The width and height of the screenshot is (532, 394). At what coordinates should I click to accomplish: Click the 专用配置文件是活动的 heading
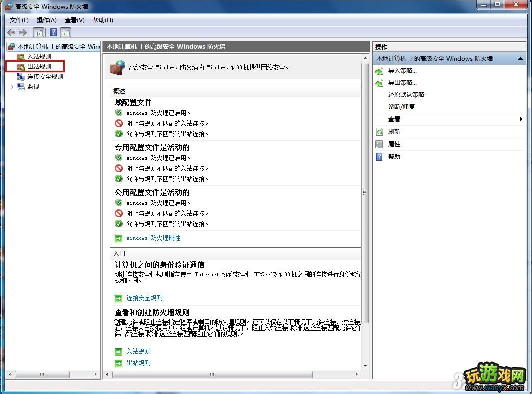(152, 147)
